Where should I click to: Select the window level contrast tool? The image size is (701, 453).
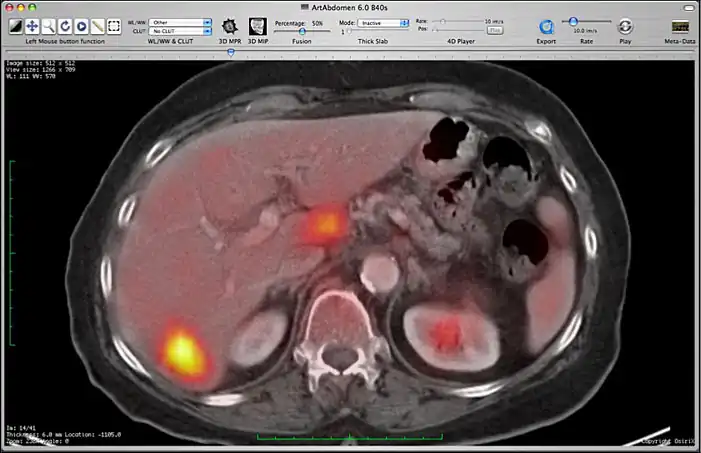pyautogui.click(x=15, y=26)
